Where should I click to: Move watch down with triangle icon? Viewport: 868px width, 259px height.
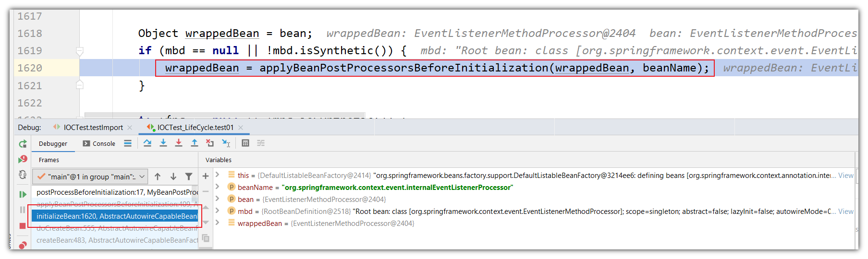point(206,223)
